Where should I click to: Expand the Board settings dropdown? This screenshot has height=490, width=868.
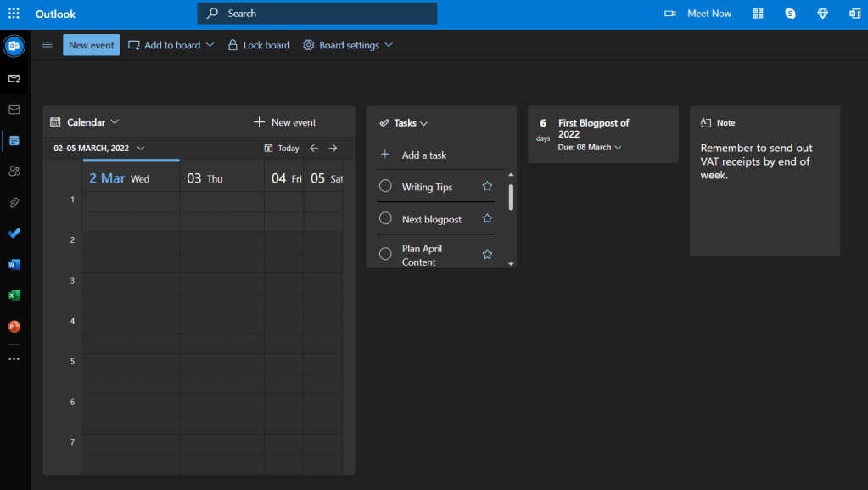coord(348,45)
